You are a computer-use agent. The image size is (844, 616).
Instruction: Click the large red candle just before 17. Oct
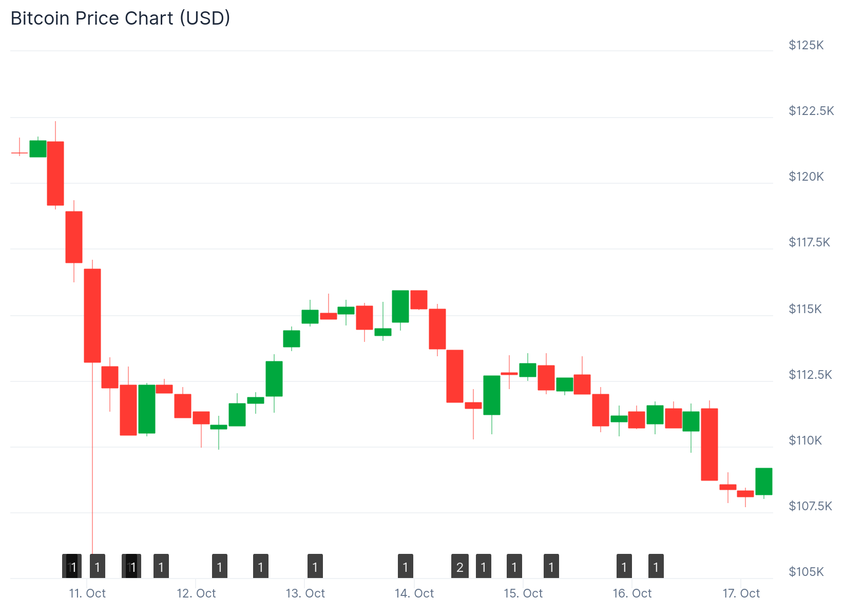click(x=709, y=445)
